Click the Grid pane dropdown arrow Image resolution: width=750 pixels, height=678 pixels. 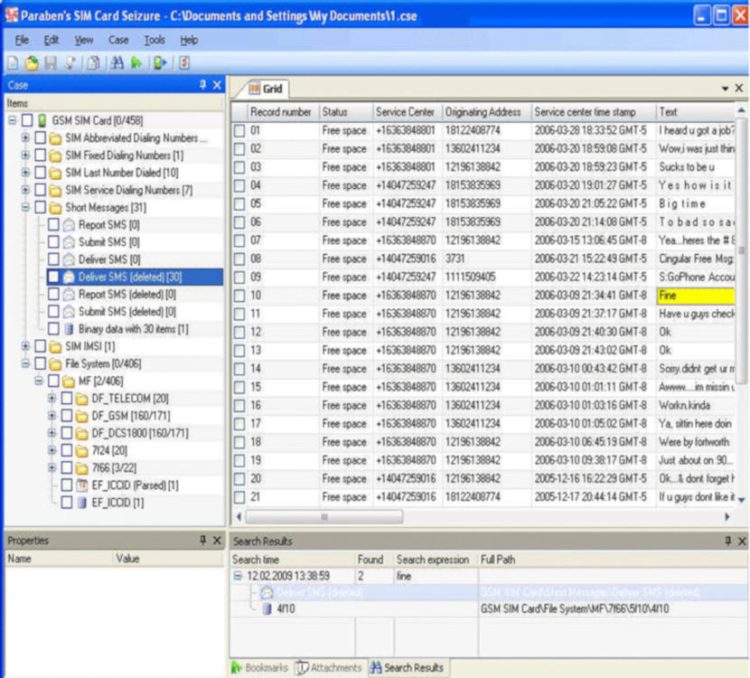[725, 89]
